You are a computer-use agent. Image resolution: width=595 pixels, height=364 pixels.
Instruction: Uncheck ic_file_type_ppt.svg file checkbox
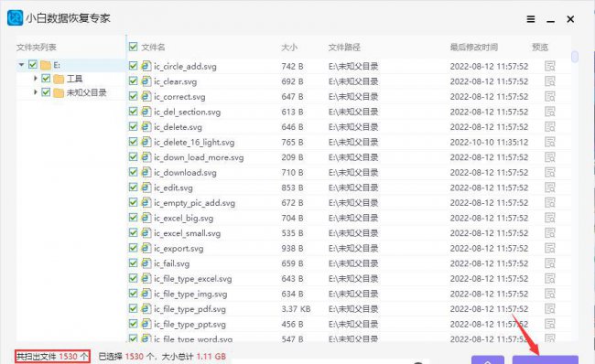134,324
